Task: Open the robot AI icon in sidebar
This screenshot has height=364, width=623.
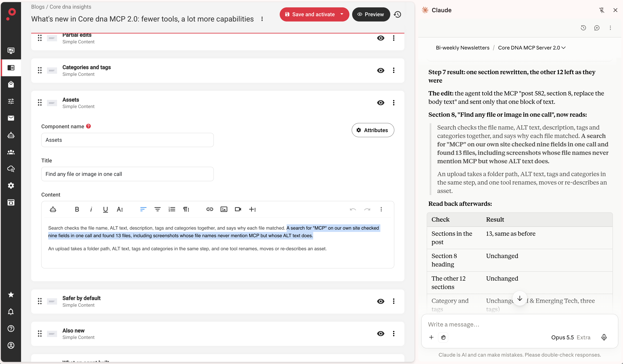Action: pyautogui.click(x=11, y=135)
